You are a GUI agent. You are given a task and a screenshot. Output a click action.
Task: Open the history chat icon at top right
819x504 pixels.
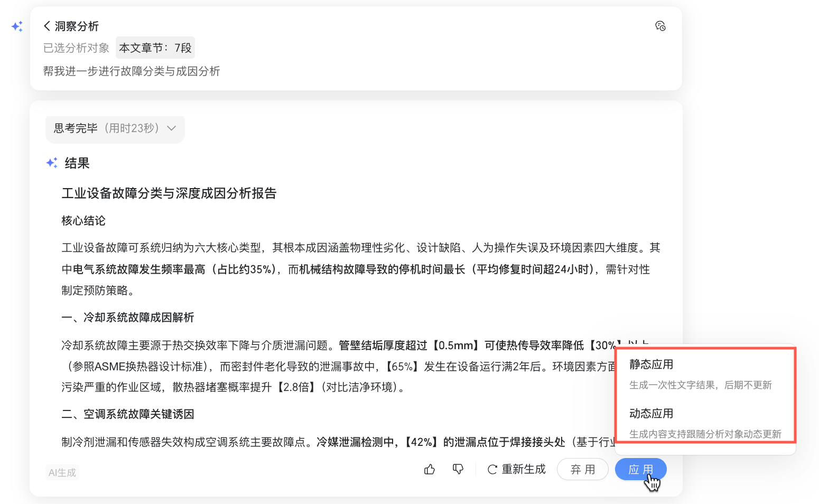(660, 26)
